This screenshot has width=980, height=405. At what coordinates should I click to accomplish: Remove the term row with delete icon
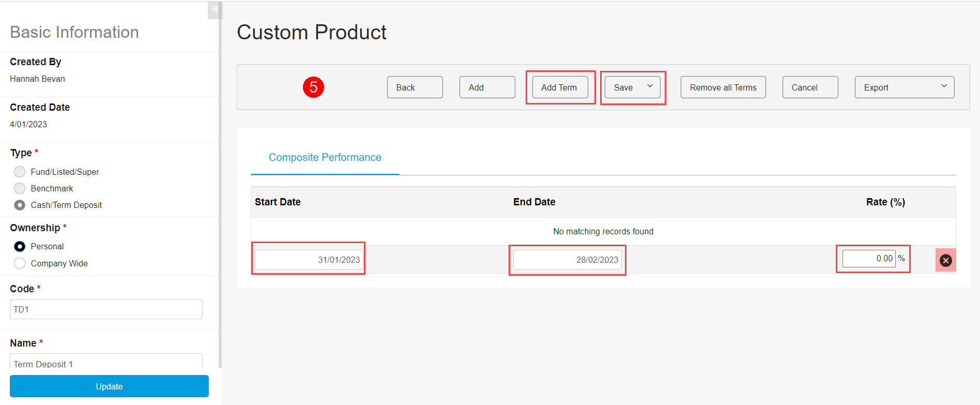945,260
